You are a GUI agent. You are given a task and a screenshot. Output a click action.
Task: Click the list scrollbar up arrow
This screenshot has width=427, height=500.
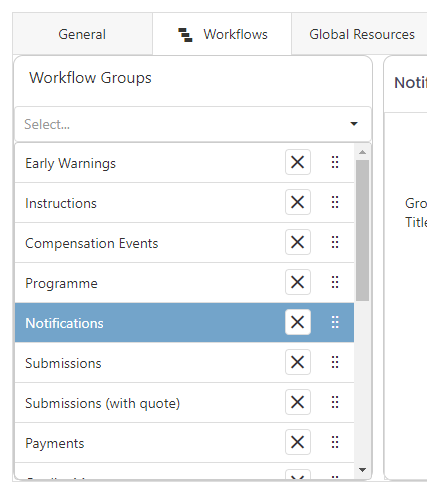363,152
